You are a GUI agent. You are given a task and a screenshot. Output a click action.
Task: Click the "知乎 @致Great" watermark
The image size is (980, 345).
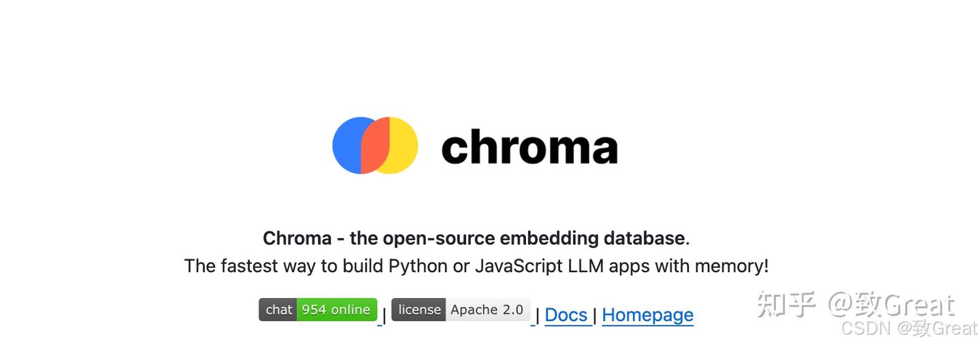(x=856, y=305)
